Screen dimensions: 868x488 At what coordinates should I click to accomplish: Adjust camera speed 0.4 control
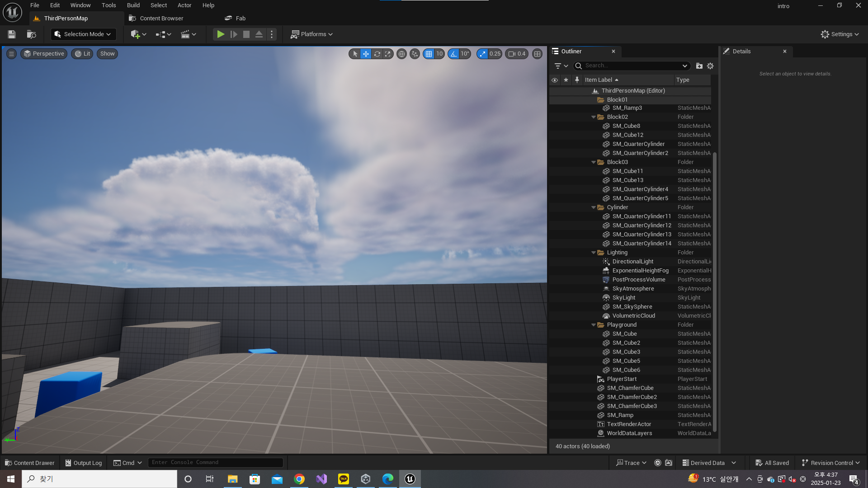pyautogui.click(x=517, y=54)
